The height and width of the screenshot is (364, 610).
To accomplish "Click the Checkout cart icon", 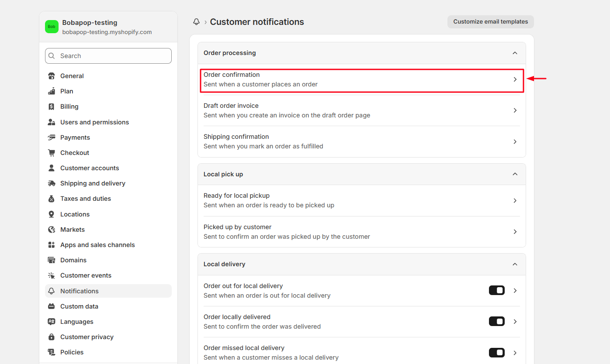I will point(52,153).
